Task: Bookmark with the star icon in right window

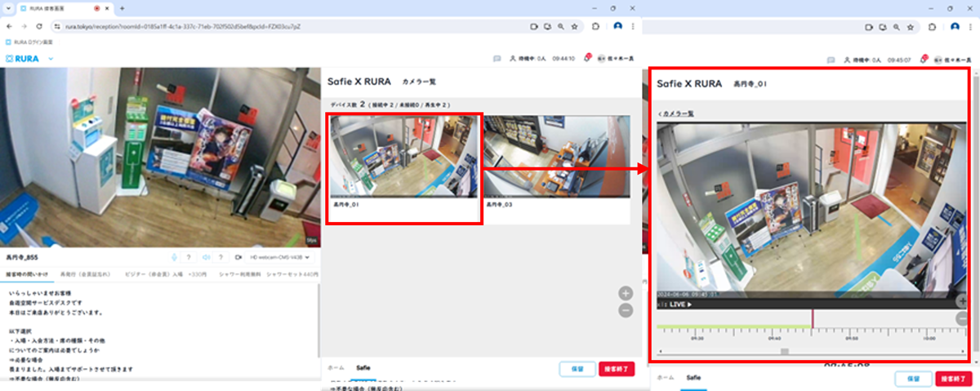Action: [x=911, y=26]
